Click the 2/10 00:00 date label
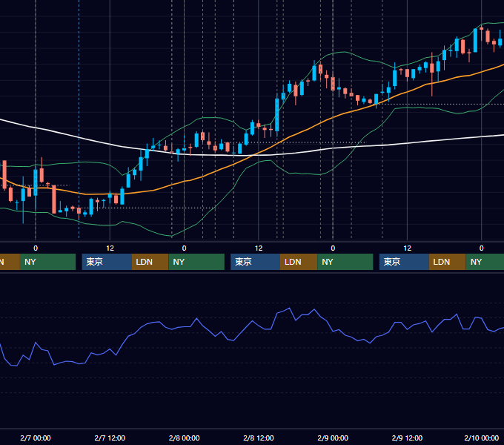The image size is (504, 445). click(481, 438)
